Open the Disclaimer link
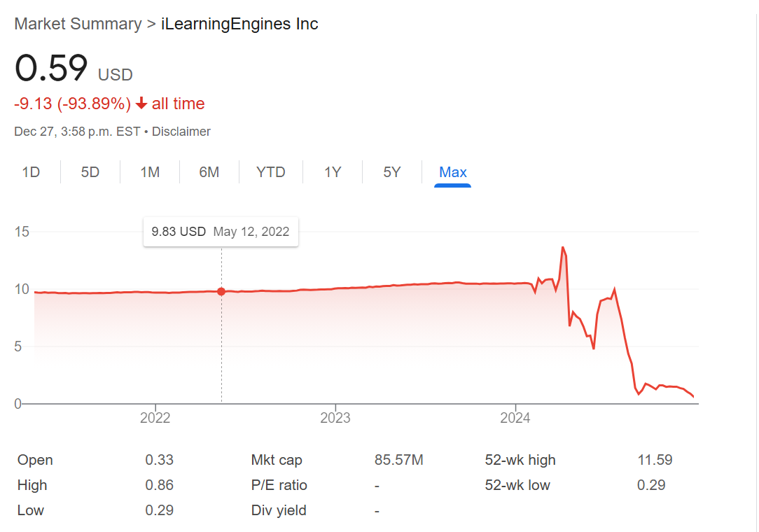759x532 pixels. [x=181, y=132]
